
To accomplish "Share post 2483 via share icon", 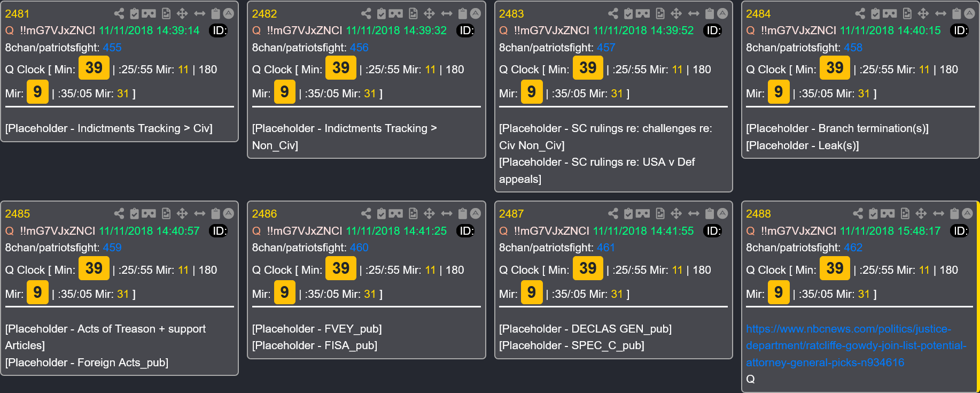I will [x=613, y=13].
